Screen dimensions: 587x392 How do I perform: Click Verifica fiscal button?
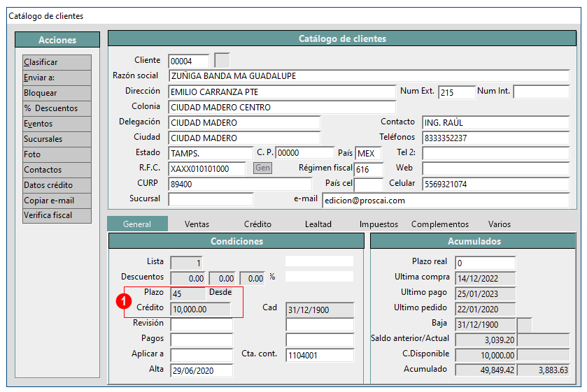point(57,215)
